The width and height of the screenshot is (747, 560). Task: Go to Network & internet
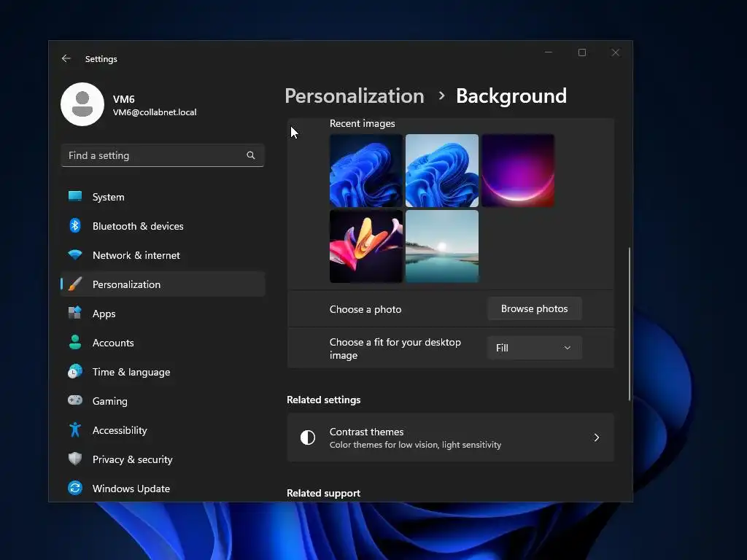[x=163, y=255]
